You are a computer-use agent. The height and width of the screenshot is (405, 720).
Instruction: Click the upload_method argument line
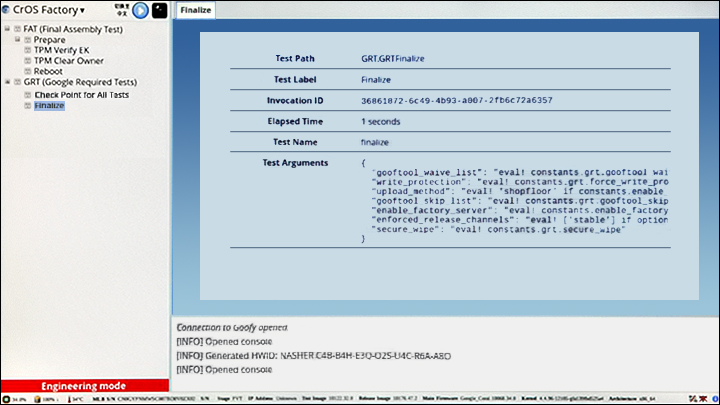coord(519,191)
